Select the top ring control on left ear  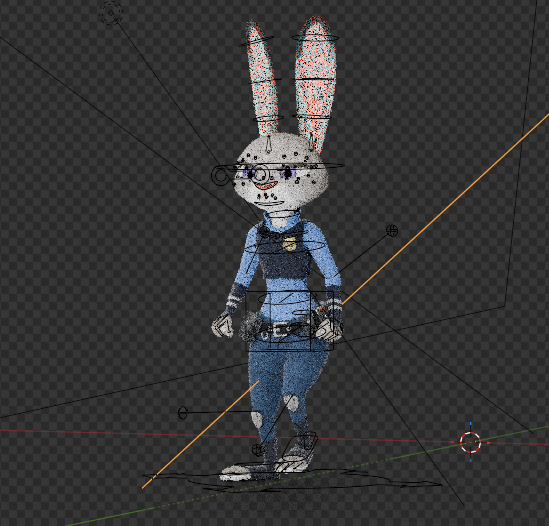(256, 42)
